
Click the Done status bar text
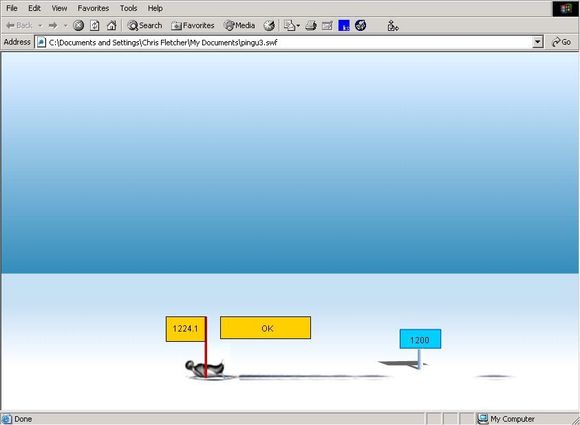coord(23,419)
